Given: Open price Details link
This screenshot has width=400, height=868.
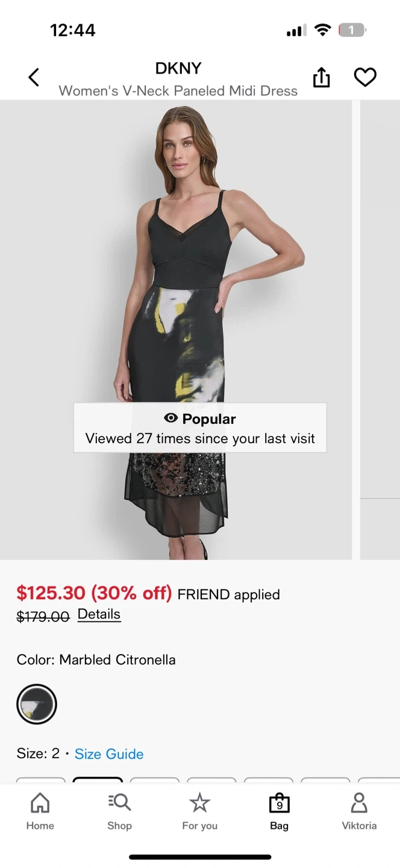Looking at the screenshot, I should point(99,614).
